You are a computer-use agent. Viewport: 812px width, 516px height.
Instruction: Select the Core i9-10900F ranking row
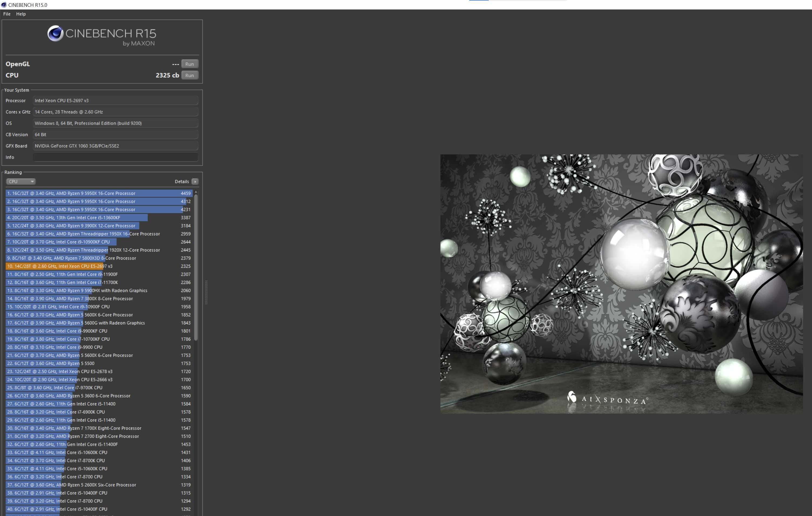tap(99, 307)
